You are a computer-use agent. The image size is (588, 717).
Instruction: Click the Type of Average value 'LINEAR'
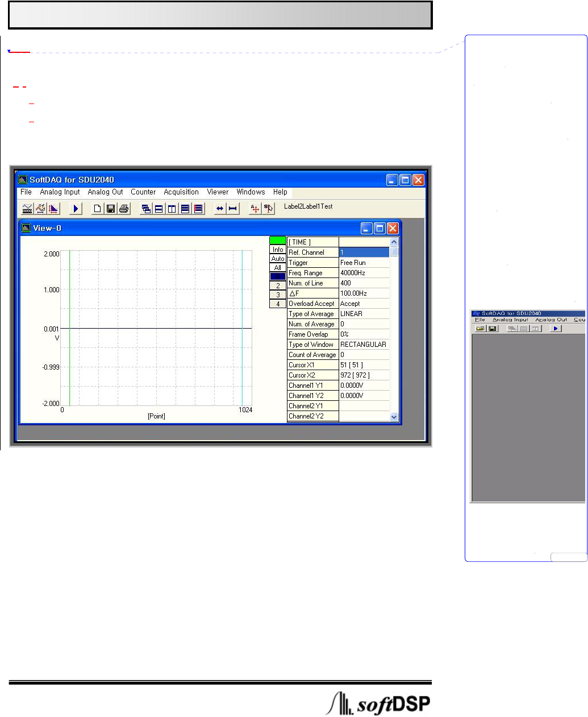(x=364, y=313)
